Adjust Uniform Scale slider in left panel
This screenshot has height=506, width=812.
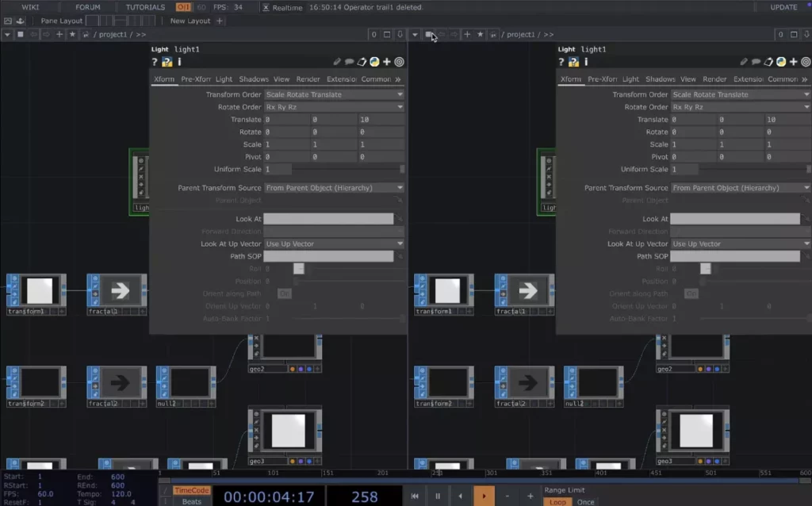pyautogui.click(x=347, y=170)
